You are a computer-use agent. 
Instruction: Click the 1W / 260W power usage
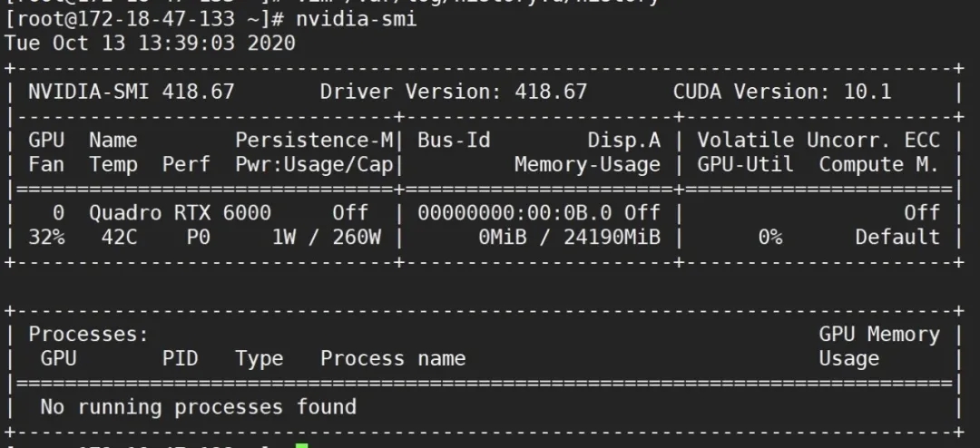[327, 238]
